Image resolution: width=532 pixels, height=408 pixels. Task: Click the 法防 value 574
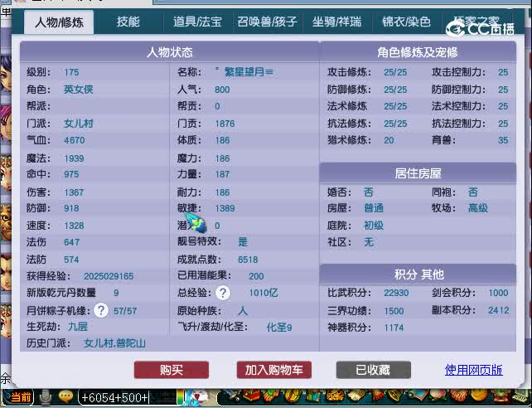tap(71, 260)
